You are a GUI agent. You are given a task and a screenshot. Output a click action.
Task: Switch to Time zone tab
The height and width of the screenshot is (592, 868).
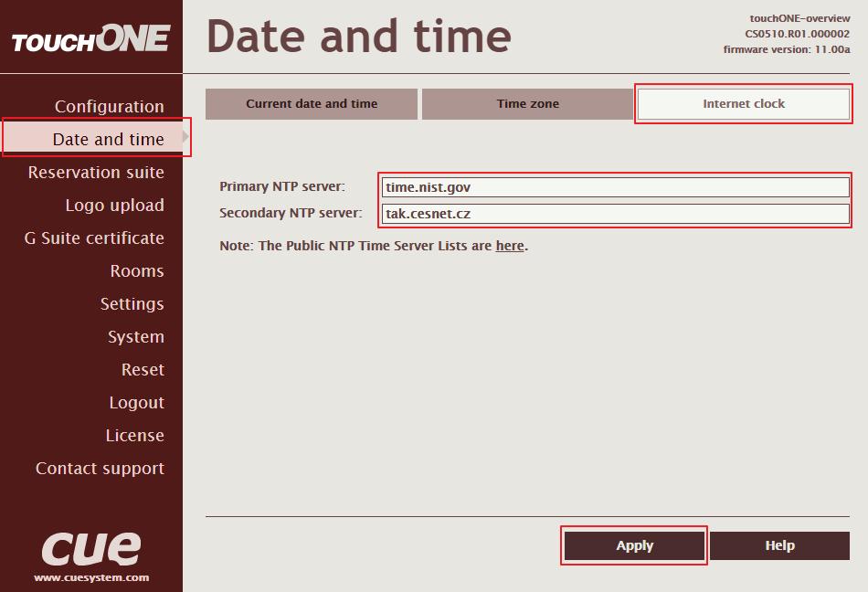[527, 104]
